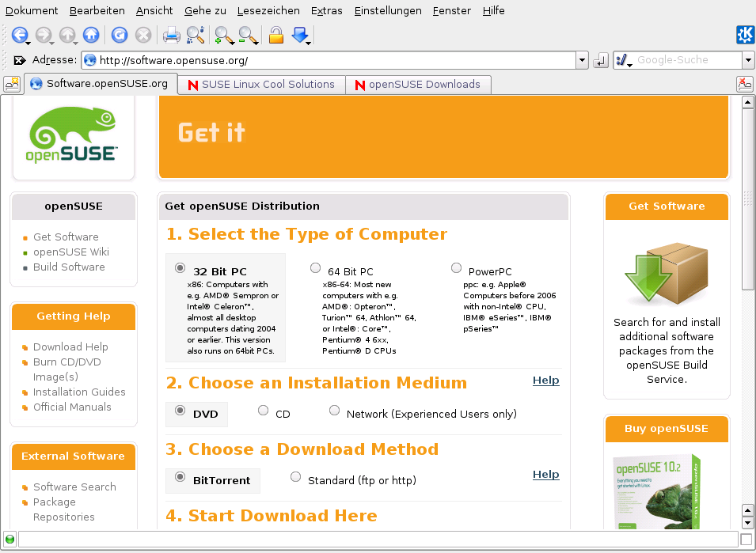Open the zoom-out dropdown arrow

pyautogui.click(x=256, y=44)
